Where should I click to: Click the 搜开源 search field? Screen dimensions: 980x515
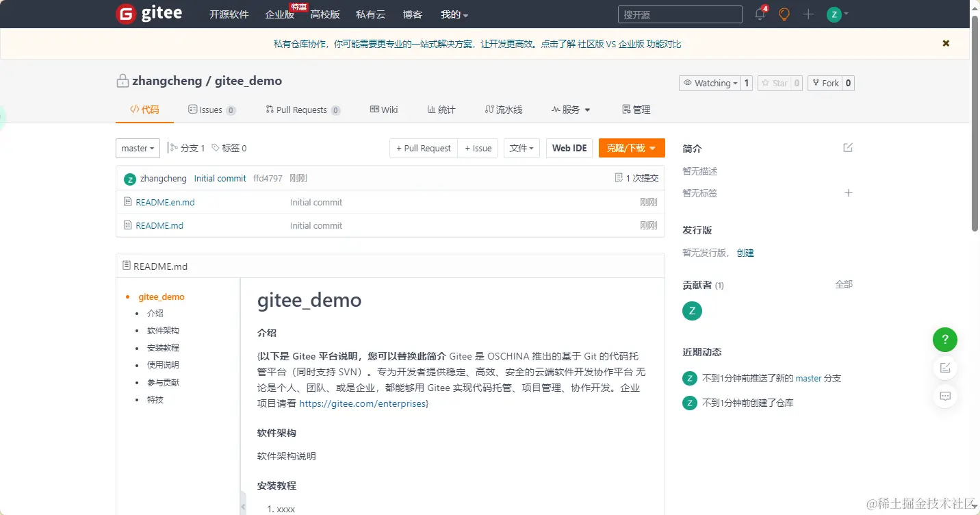[x=680, y=14]
